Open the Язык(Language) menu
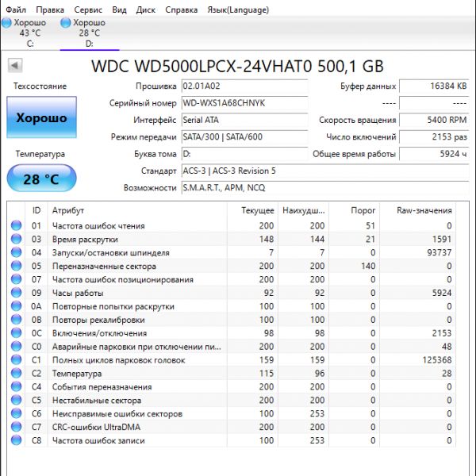Image resolution: width=476 pixels, height=476 pixels. [x=237, y=10]
